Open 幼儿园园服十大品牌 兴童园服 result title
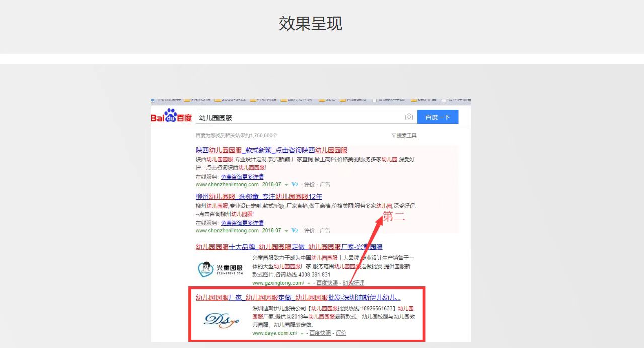 [289, 247]
